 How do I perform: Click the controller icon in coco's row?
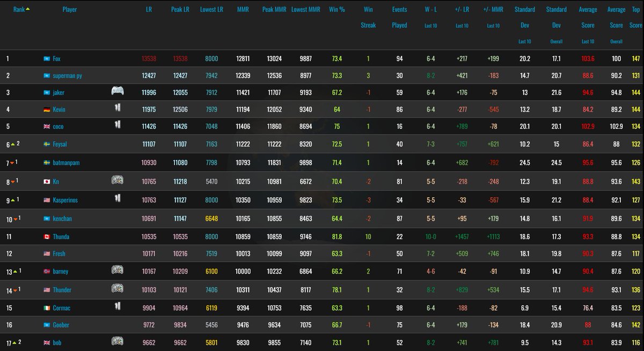click(118, 125)
